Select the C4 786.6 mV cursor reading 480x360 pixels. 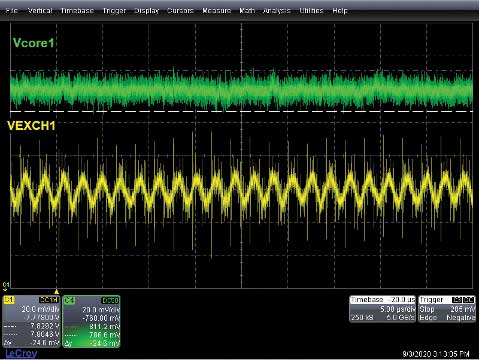point(104,334)
